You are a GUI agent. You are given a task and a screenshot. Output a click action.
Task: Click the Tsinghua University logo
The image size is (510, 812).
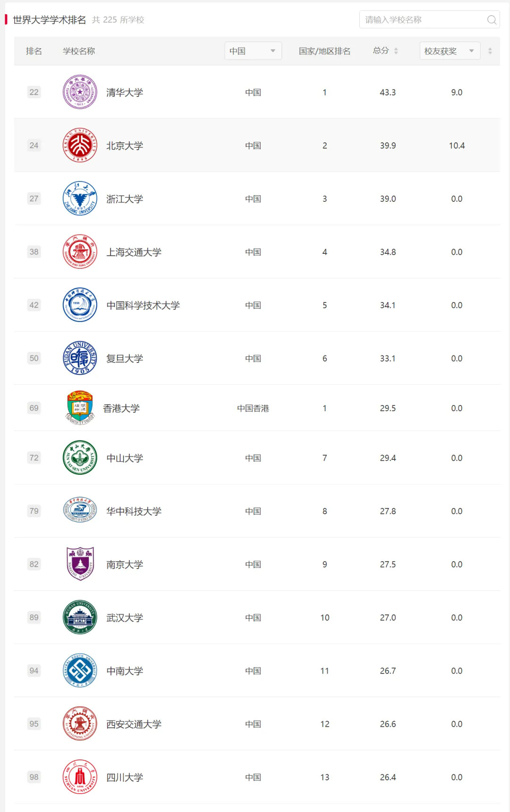pyautogui.click(x=80, y=92)
